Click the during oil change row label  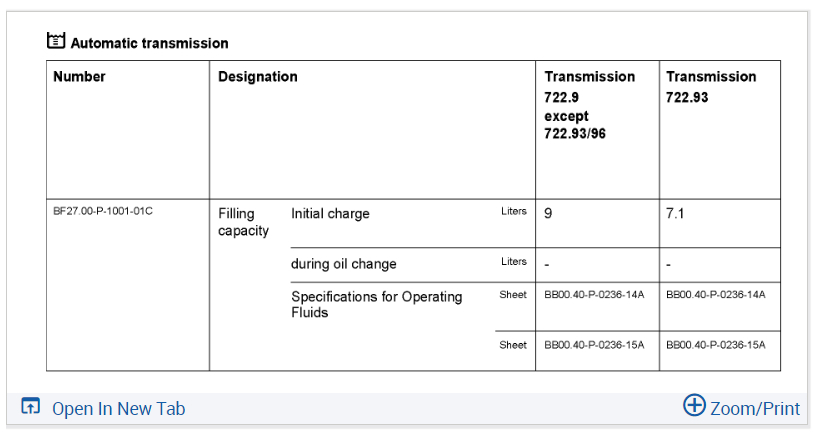coord(343,264)
